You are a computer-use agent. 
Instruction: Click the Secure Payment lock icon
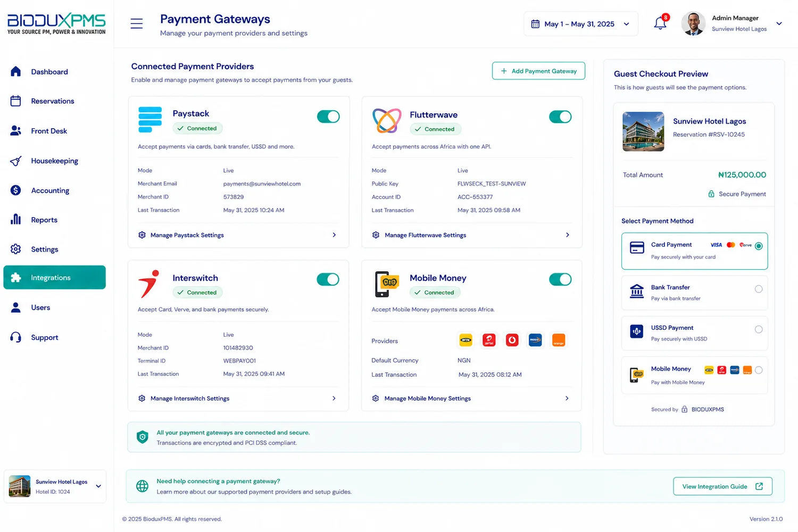(711, 194)
